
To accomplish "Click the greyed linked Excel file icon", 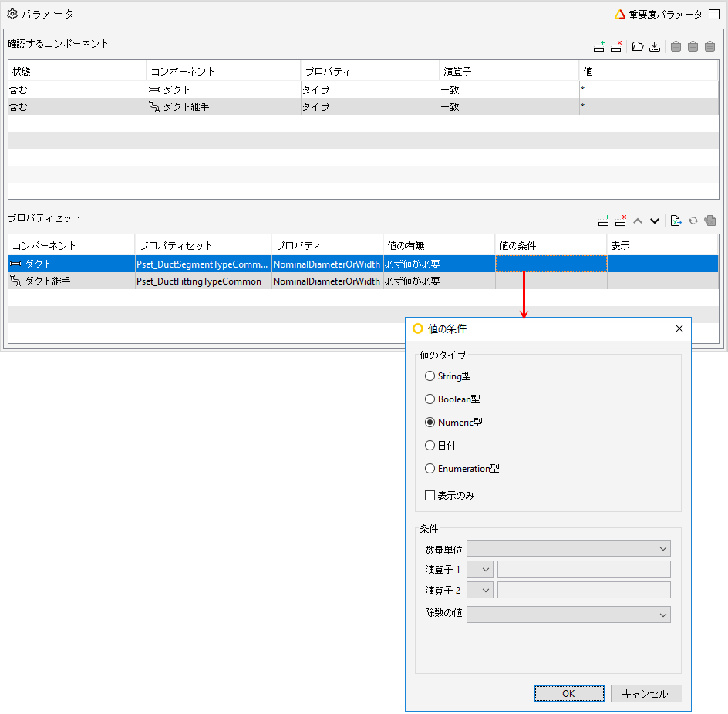I will pos(710,221).
